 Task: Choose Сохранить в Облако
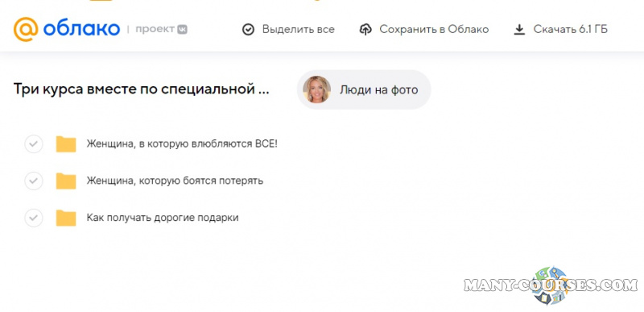(x=424, y=30)
